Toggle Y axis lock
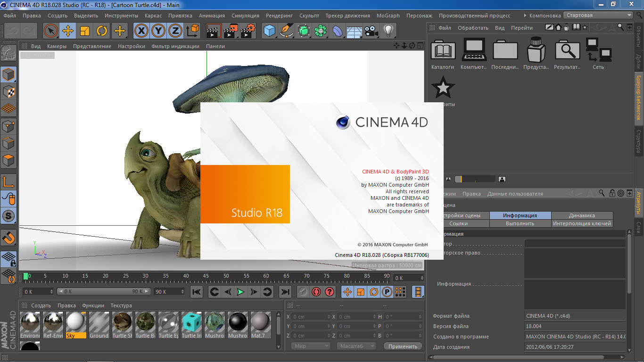644x362 pixels. [x=158, y=31]
